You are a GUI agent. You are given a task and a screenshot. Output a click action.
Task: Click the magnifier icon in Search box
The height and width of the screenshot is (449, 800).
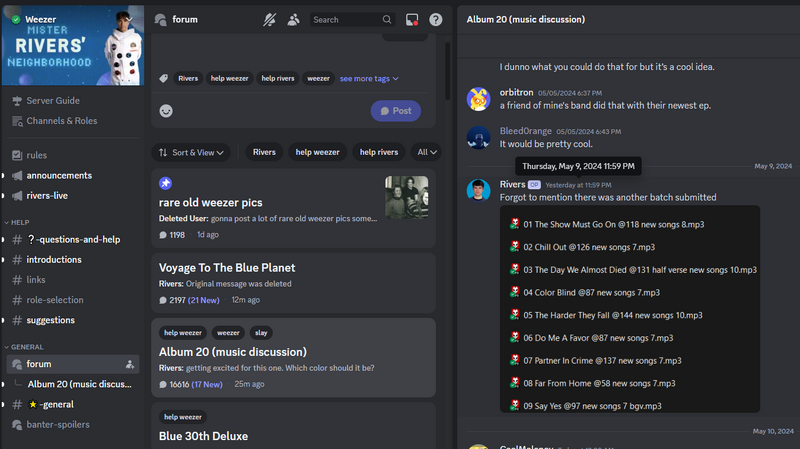387,19
